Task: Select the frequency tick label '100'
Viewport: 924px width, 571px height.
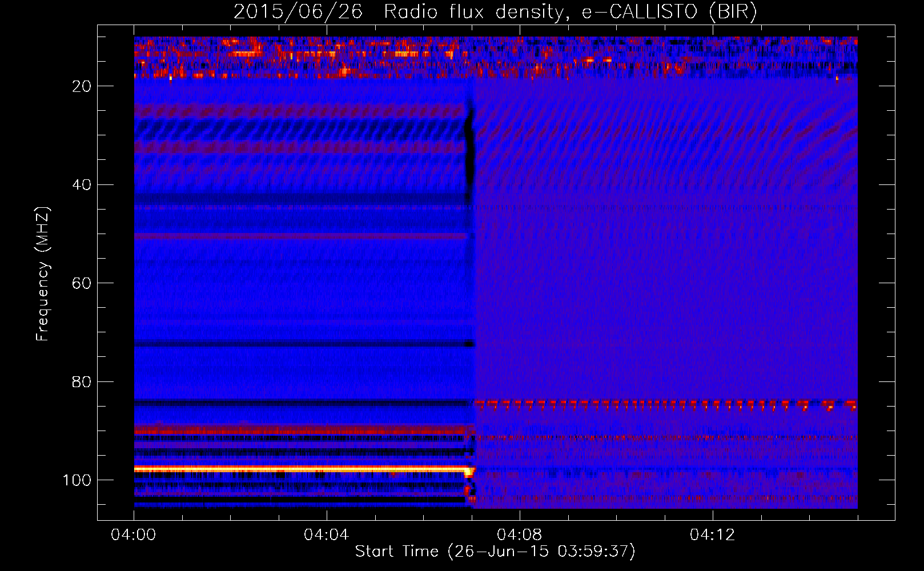Action: pos(77,480)
